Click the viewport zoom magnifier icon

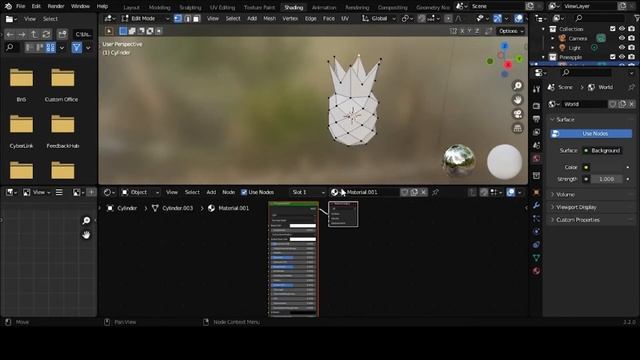pyautogui.click(x=518, y=86)
